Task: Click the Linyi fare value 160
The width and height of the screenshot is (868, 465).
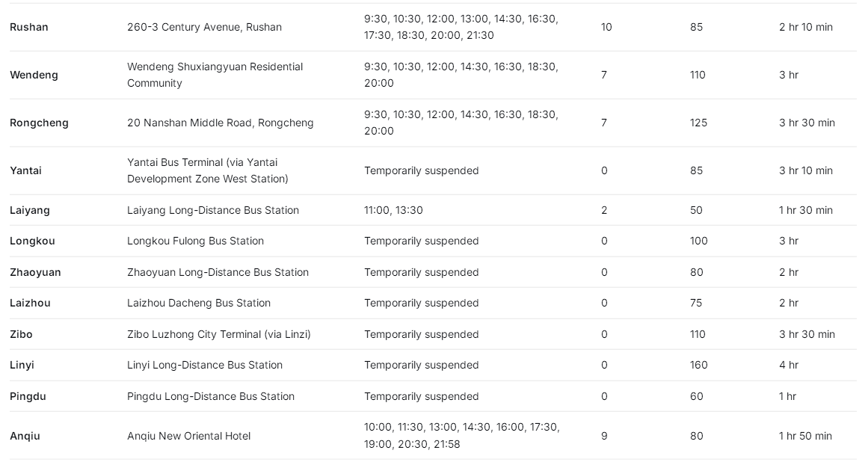Action: pyautogui.click(x=698, y=366)
